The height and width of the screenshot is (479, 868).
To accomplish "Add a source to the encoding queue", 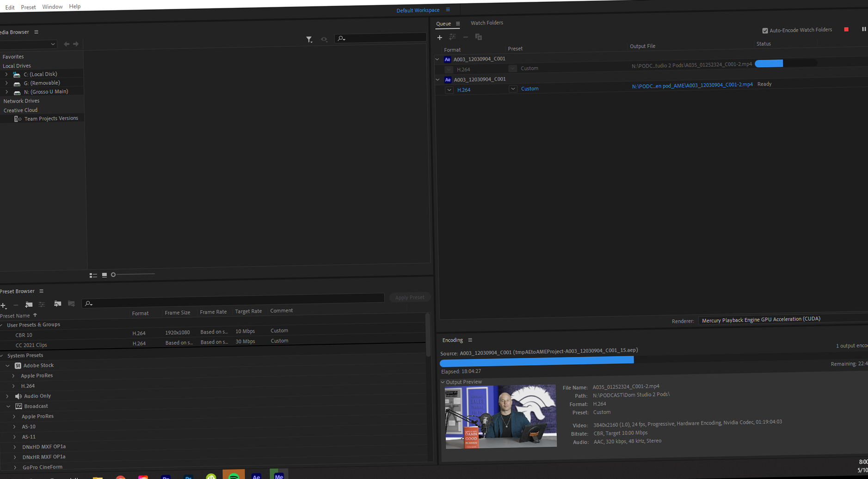I will [440, 37].
